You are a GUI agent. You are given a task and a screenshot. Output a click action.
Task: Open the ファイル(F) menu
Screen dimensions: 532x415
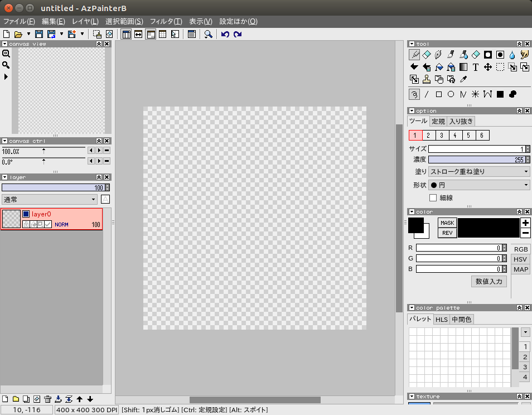(x=19, y=21)
